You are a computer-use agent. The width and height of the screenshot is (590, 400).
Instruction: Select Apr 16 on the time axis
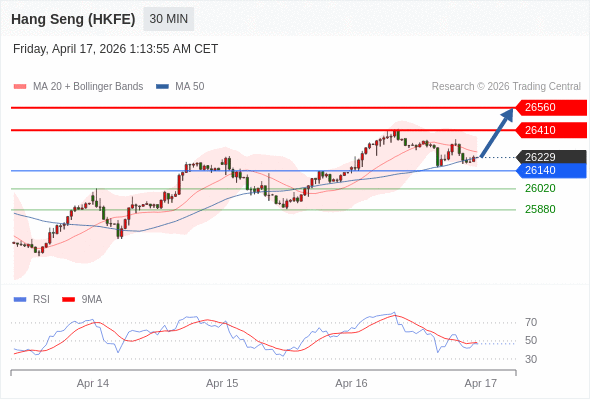351,383
